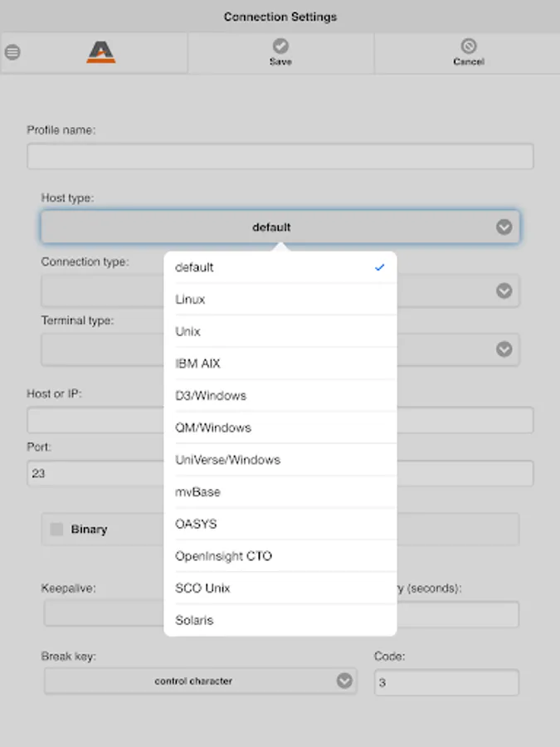Toggle the Binary checkbox
The height and width of the screenshot is (747, 560).
pyautogui.click(x=56, y=529)
